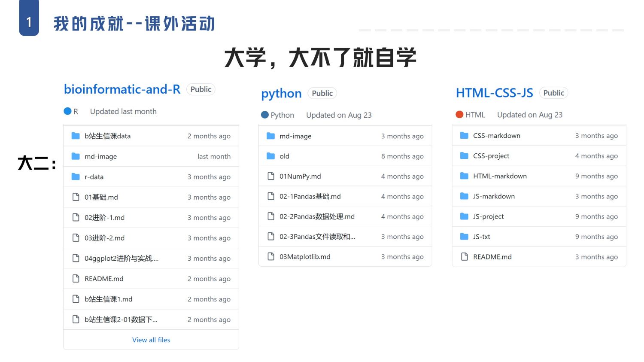644x362 pixels.
Task: Click the file icon of HTML-CSS-JS README.md
Action: (464, 257)
